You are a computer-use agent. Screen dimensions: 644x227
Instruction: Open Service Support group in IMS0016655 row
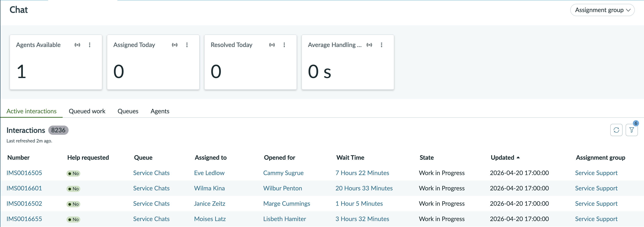coord(596,219)
